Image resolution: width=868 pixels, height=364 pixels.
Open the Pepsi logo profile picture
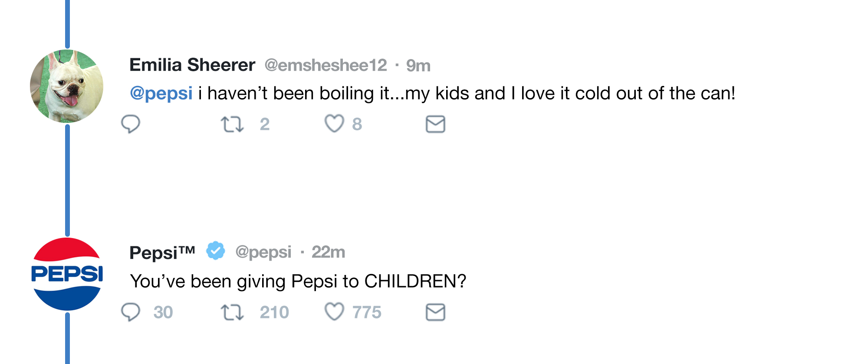coord(67,274)
